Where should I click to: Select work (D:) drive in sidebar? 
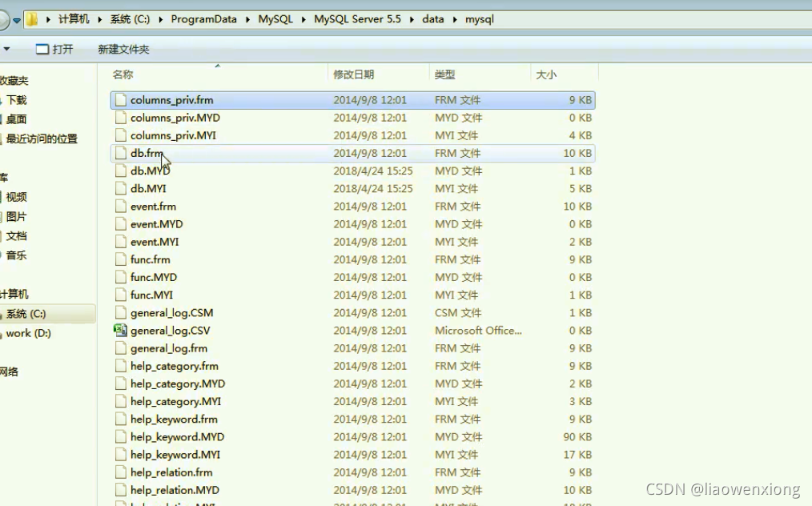tap(29, 333)
